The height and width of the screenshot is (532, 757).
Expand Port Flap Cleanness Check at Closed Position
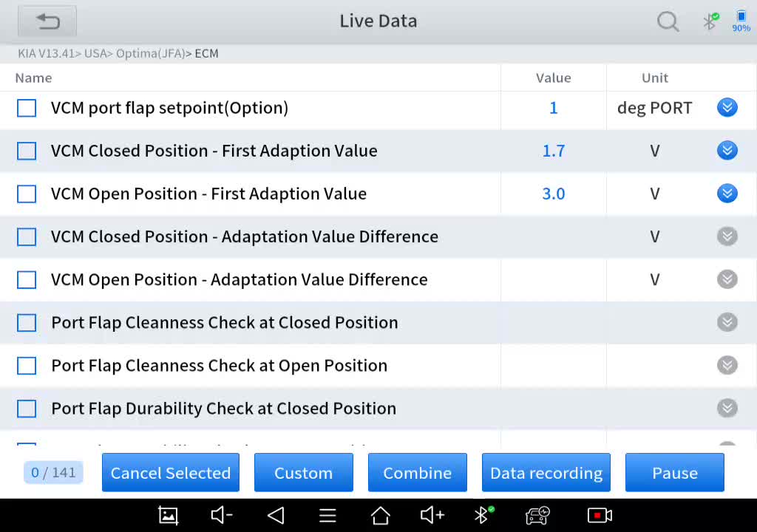tap(727, 322)
